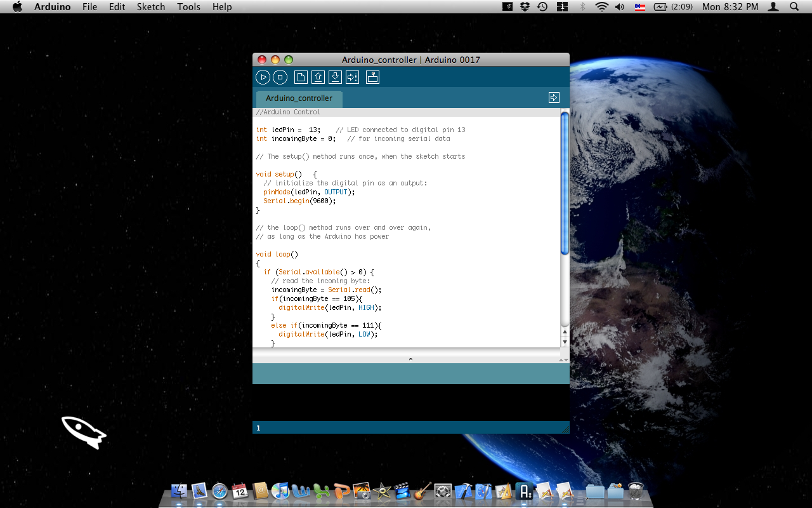Click the '//Arduino Control' comment line
This screenshot has height=508, width=812.
288,112
